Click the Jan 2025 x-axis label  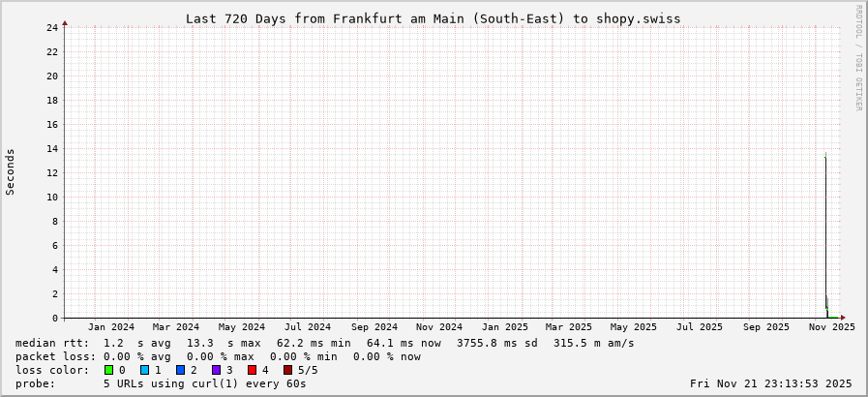pos(505,327)
